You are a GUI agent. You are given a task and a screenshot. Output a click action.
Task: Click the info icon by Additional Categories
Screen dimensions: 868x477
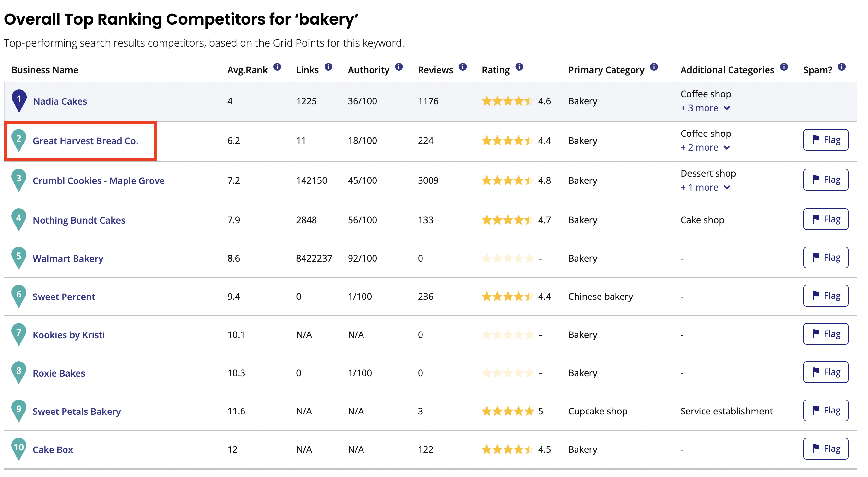[x=784, y=67]
